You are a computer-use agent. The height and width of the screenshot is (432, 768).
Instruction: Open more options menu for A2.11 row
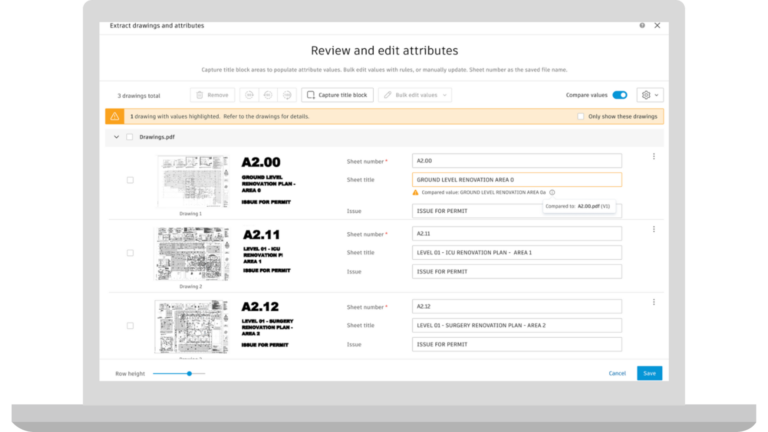coord(654,229)
